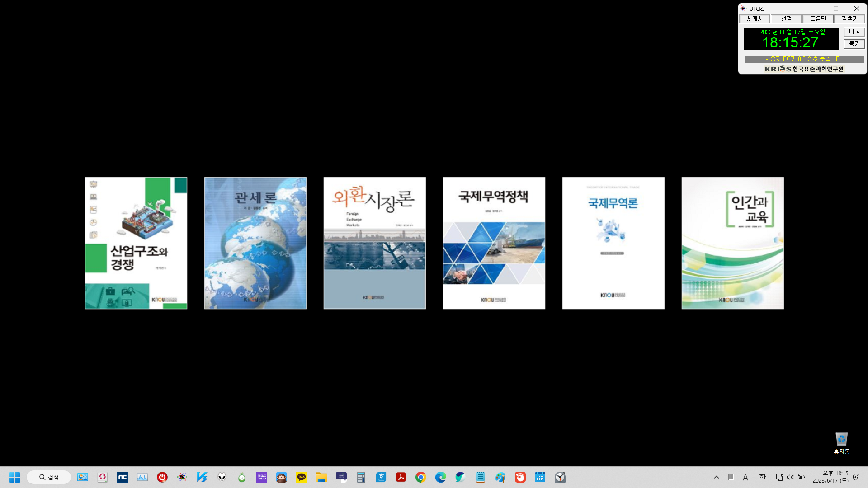The height and width of the screenshot is (488, 868).
Task: Open KakaoTalk from the taskbar
Action: click(302, 477)
